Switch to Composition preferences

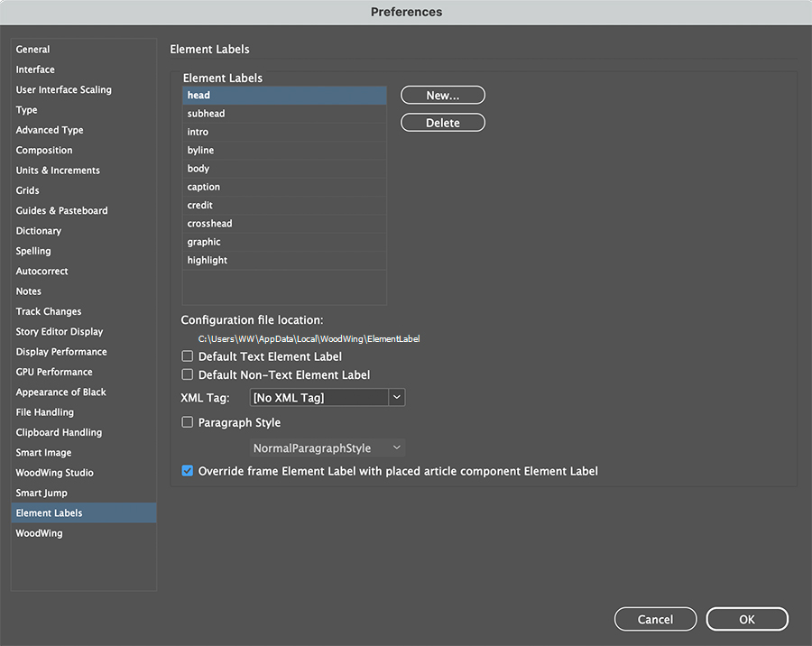[x=84, y=151]
